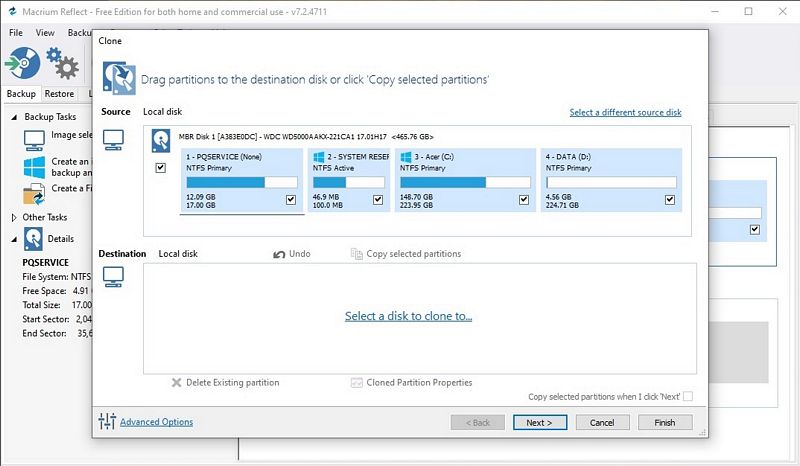Click the Back button

[478, 423]
